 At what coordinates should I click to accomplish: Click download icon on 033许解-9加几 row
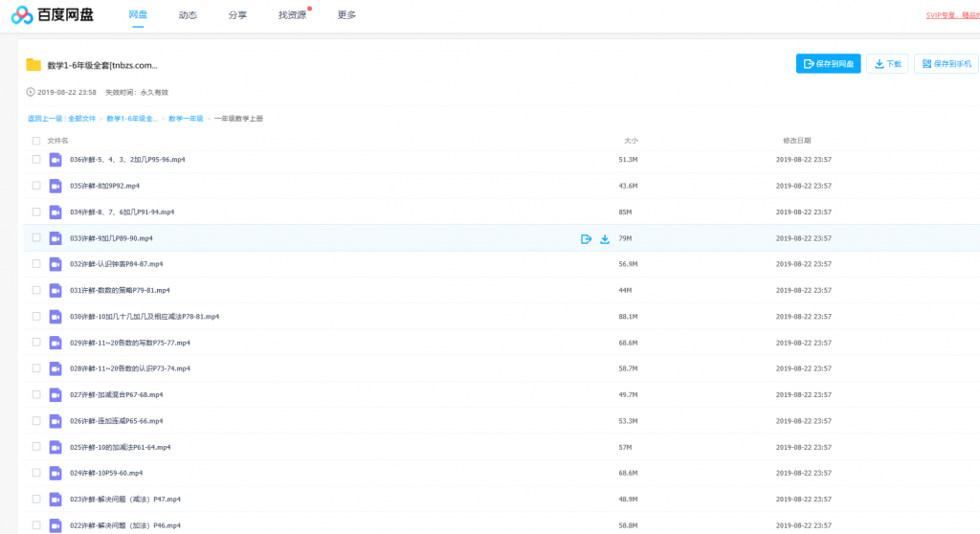[x=605, y=238]
